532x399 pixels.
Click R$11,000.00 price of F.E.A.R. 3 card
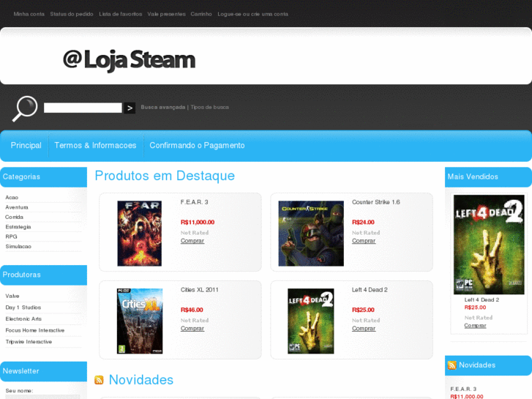pos(198,222)
